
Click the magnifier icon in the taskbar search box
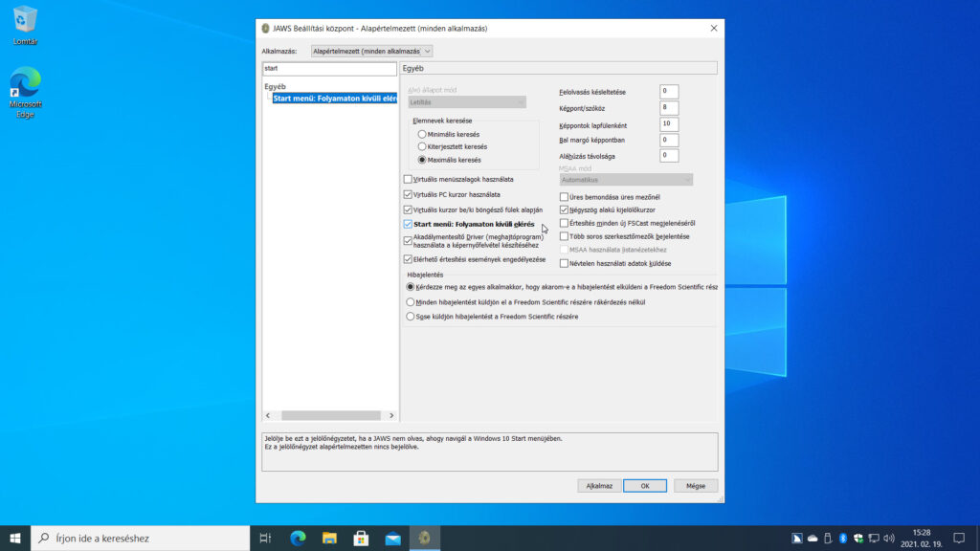[44, 538]
